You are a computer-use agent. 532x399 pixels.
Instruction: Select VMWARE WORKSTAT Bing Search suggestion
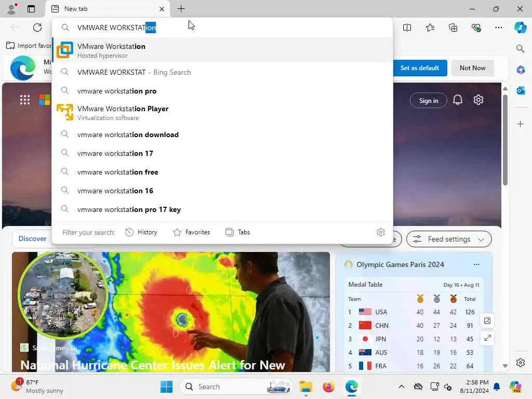pyautogui.click(x=222, y=72)
